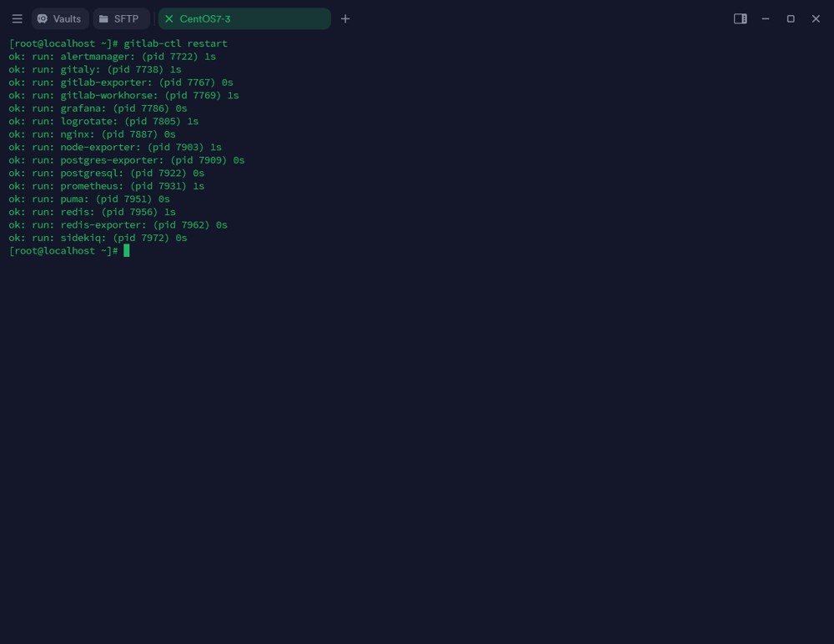Click the nginx status line
The width and height of the screenshot is (834, 644).
click(x=92, y=134)
